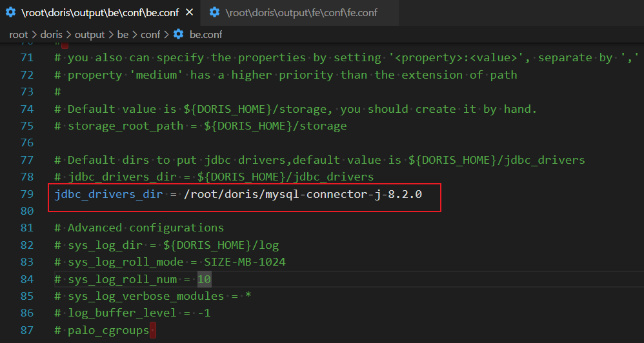Click line number 81 in the gutter
Image resolution: width=644 pixels, height=343 pixels.
tap(26, 228)
